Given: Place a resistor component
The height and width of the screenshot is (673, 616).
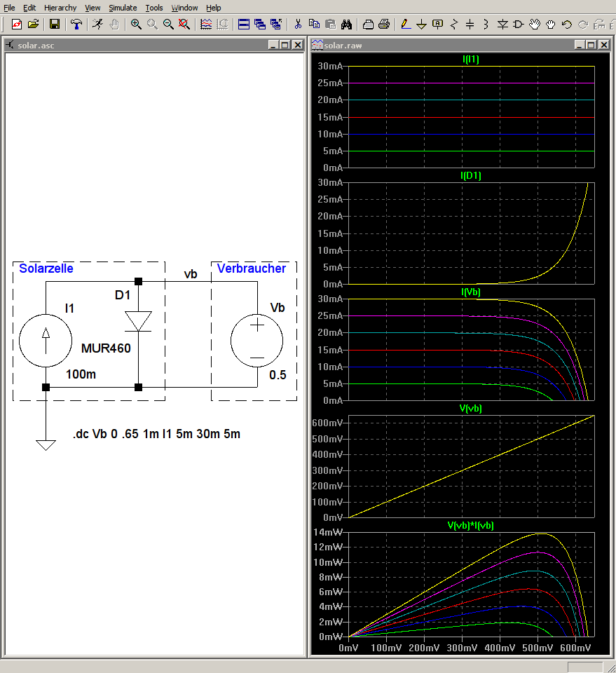Looking at the screenshot, I should (x=454, y=24).
